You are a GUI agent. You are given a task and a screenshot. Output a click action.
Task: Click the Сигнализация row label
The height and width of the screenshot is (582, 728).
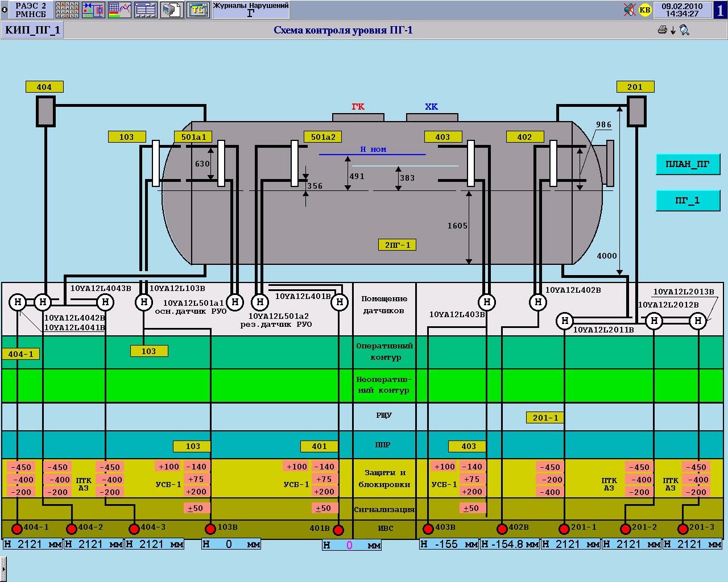click(x=384, y=510)
